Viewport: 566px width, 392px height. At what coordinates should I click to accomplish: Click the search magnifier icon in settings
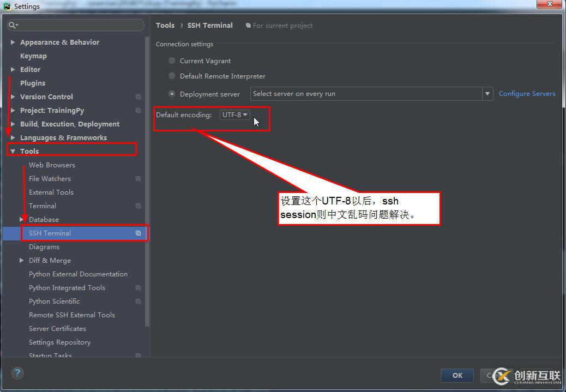point(13,25)
